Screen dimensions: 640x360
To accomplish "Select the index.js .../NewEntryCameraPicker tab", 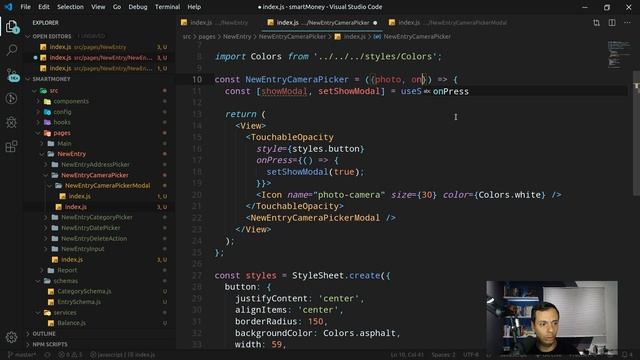I will [322, 23].
